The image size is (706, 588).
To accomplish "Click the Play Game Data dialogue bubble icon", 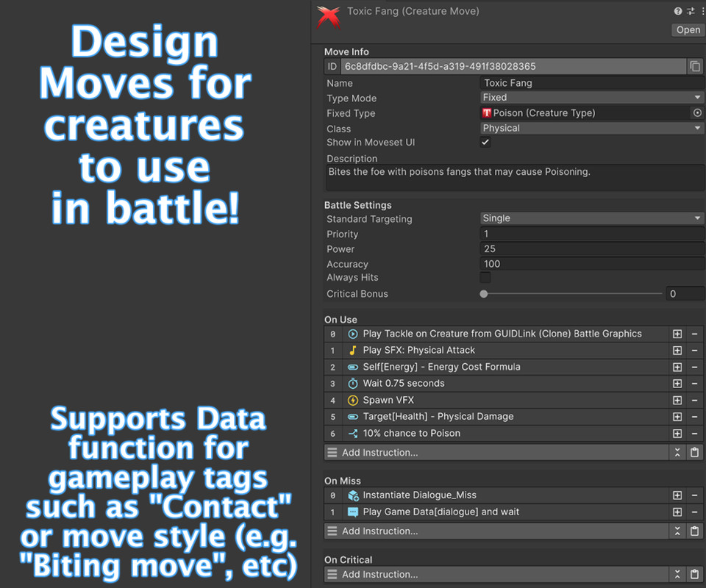I will (353, 512).
